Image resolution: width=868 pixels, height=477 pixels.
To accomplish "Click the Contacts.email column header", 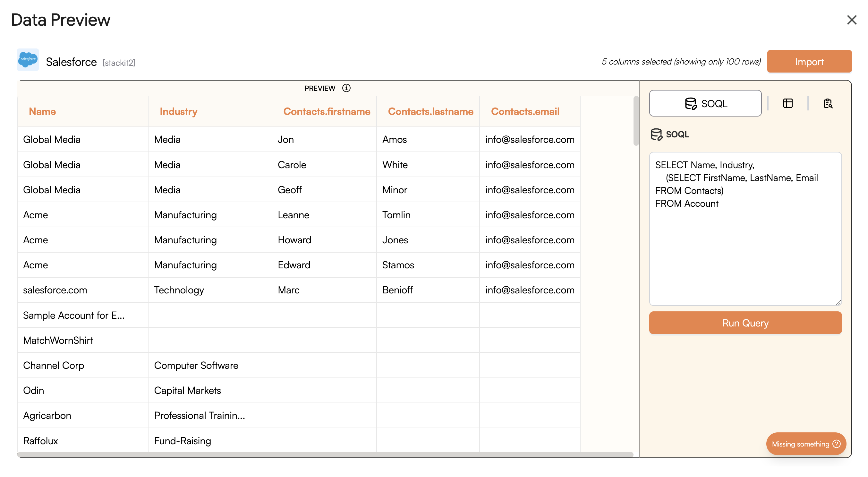I will tap(525, 112).
